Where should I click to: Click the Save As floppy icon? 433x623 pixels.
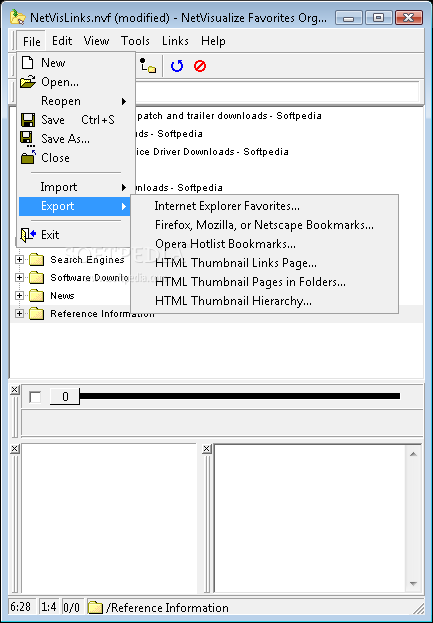coord(27,139)
